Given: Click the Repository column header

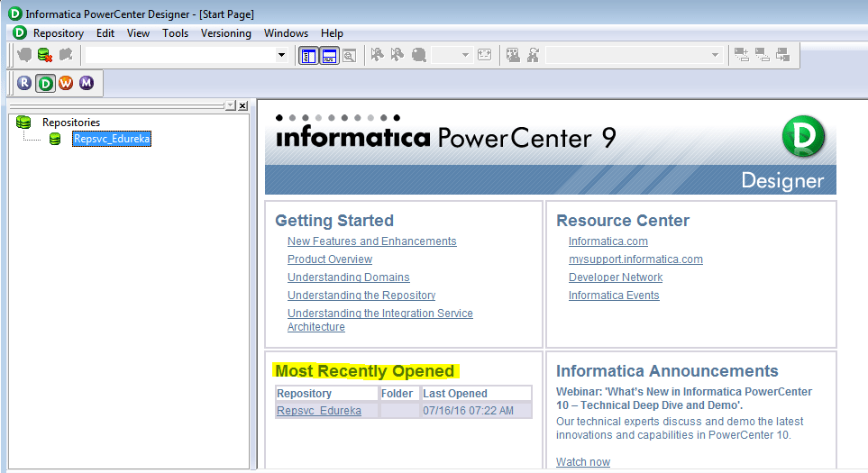Looking at the screenshot, I should [x=326, y=394].
